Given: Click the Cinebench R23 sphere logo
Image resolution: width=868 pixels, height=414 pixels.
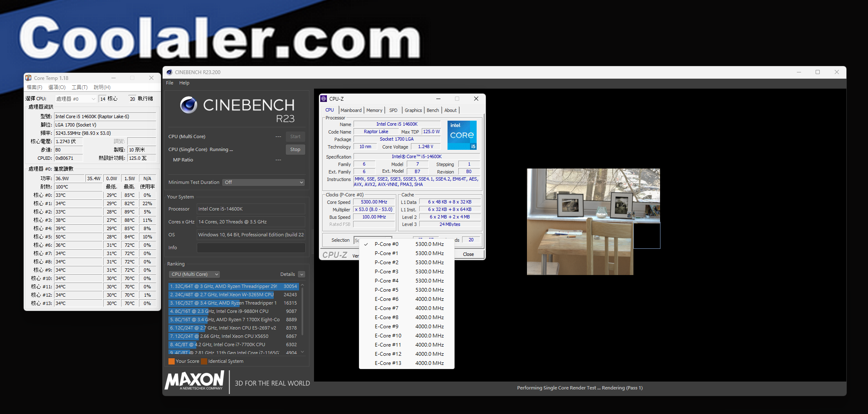Looking at the screenshot, I should click(x=188, y=105).
